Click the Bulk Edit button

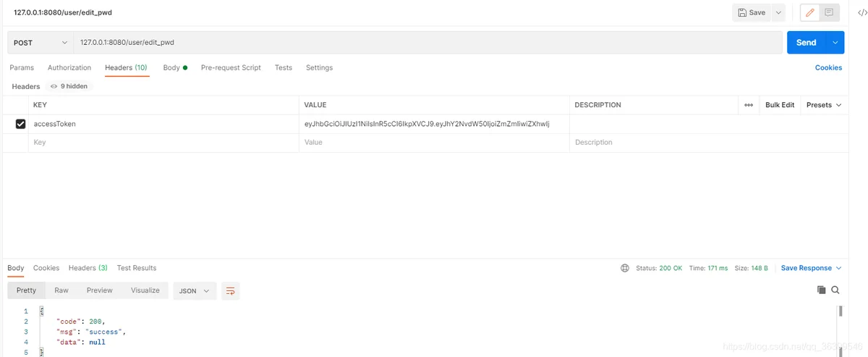(780, 105)
